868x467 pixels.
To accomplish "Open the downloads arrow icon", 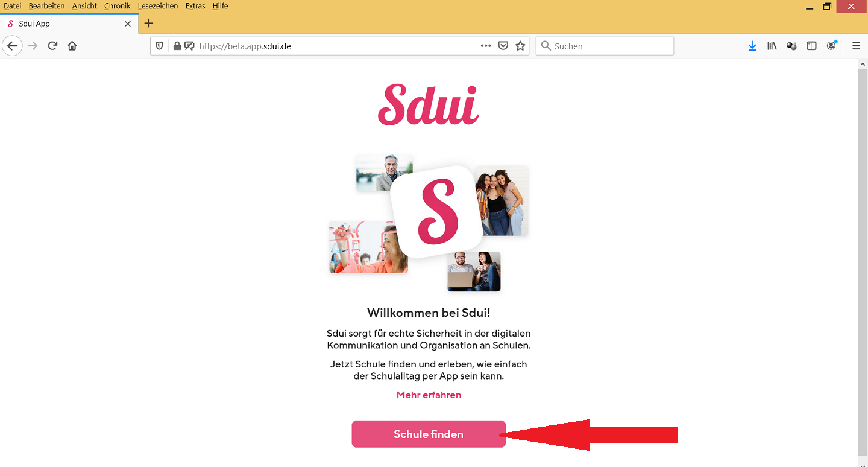I will click(752, 46).
